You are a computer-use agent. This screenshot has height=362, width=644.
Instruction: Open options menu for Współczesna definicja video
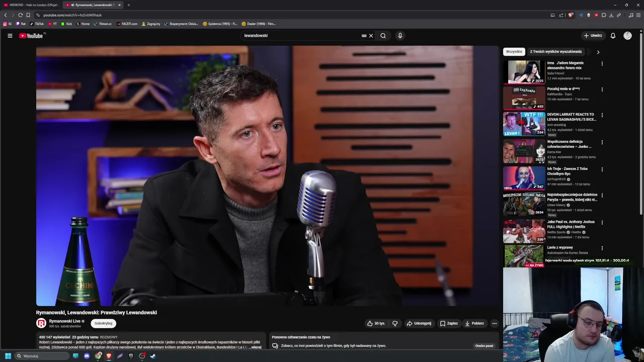tap(602, 142)
